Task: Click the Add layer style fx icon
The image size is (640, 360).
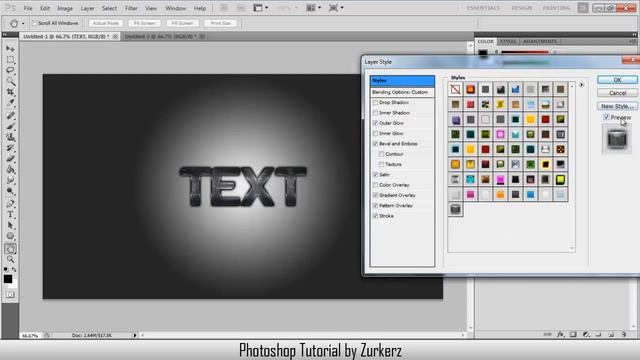Action: [x=561, y=334]
